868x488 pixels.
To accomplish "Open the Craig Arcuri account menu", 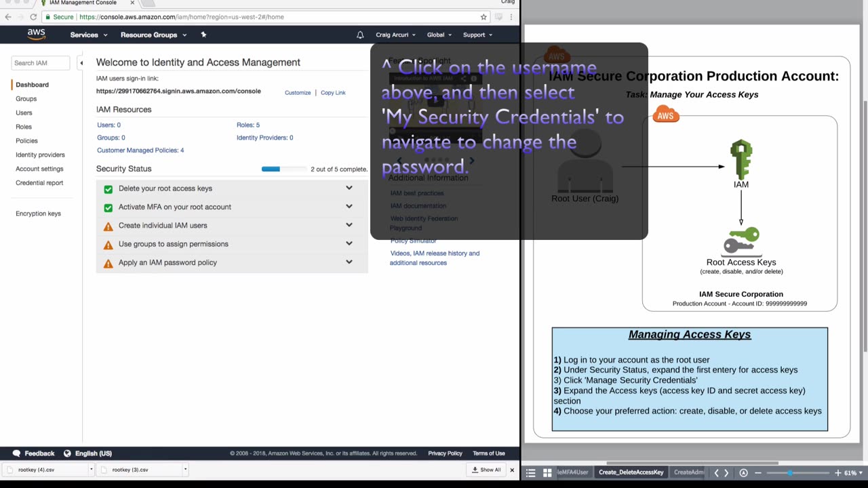I will click(x=395, y=35).
